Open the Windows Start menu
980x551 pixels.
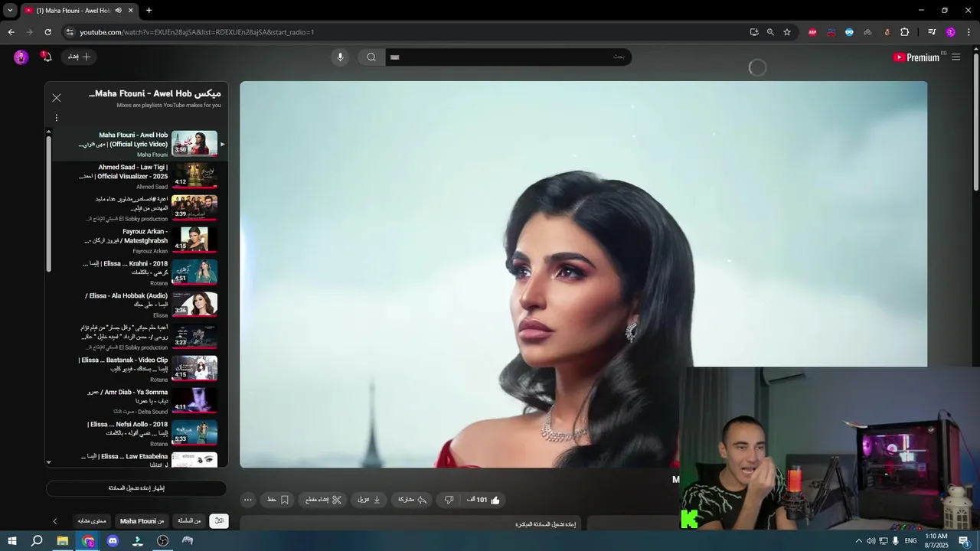(x=11, y=541)
